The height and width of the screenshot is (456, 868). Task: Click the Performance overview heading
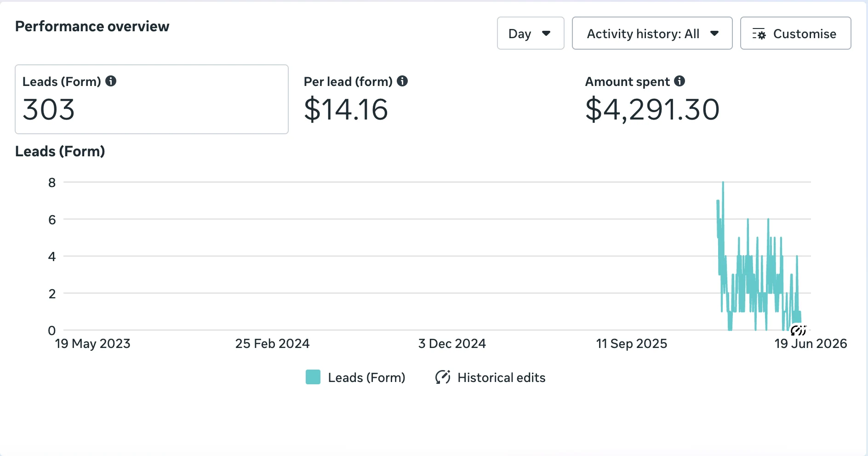point(92,26)
